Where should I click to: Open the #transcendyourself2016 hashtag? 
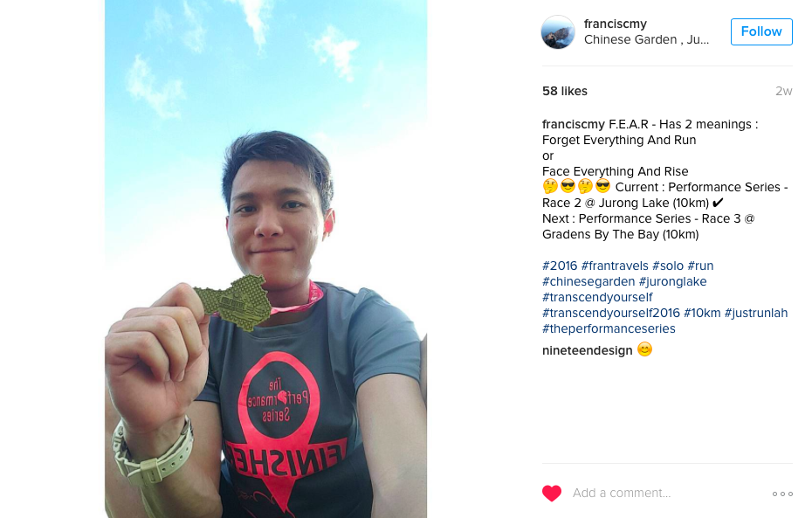point(610,313)
